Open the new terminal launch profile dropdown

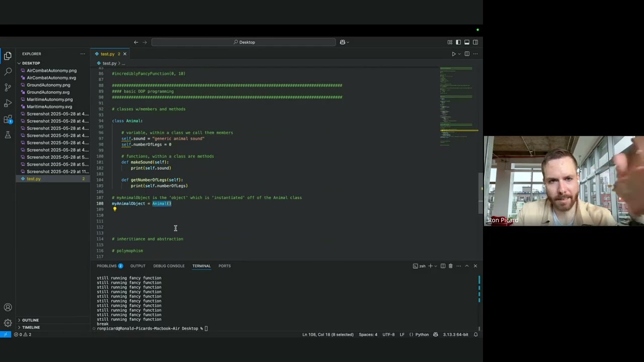[436, 266]
